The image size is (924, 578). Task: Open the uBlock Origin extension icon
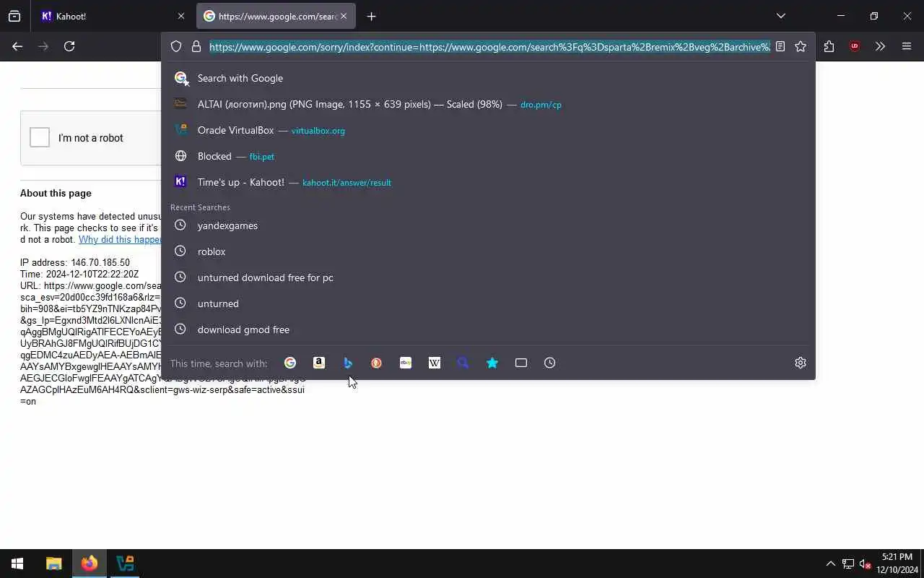click(x=855, y=46)
